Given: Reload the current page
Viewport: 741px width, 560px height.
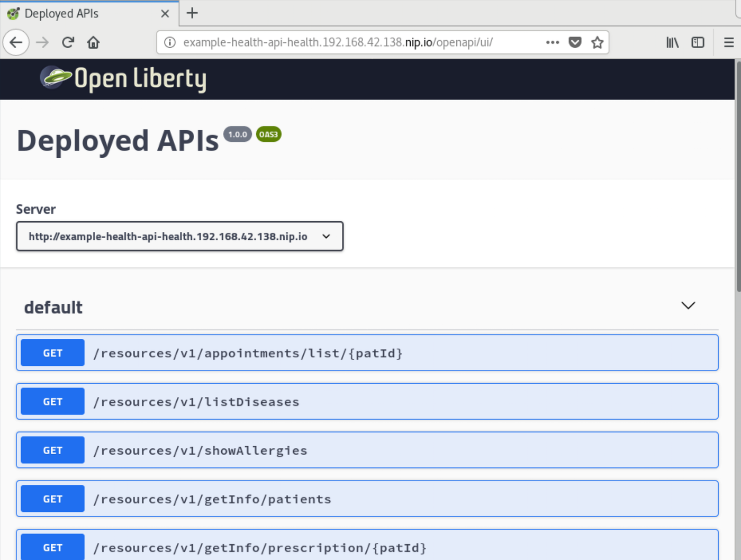Looking at the screenshot, I should pyautogui.click(x=68, y=42).
